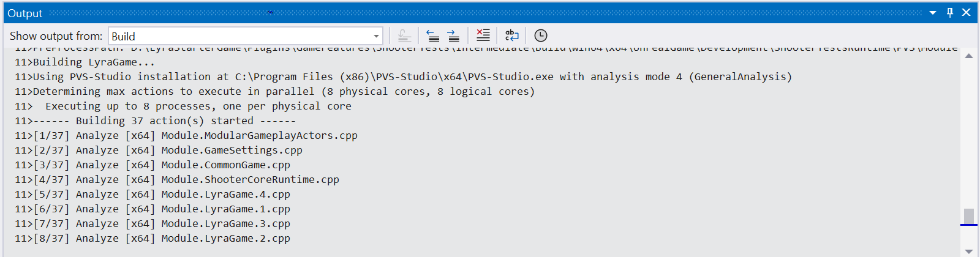Go to previous message in output
Image resolution: width=980 pixels, height=257 pixels.
coord(433,35)
